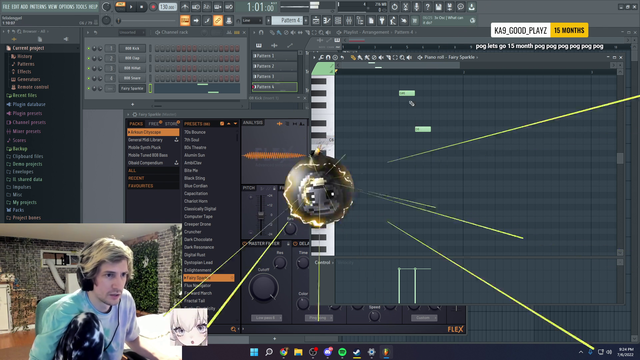Adjust FLEX Cutoff knob
The image size is (640, 360).
coord(264,287)
